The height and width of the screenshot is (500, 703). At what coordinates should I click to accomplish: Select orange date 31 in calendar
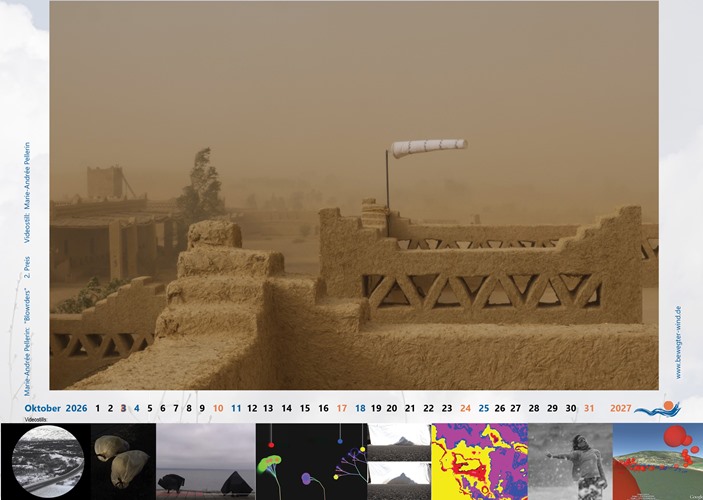589,408
